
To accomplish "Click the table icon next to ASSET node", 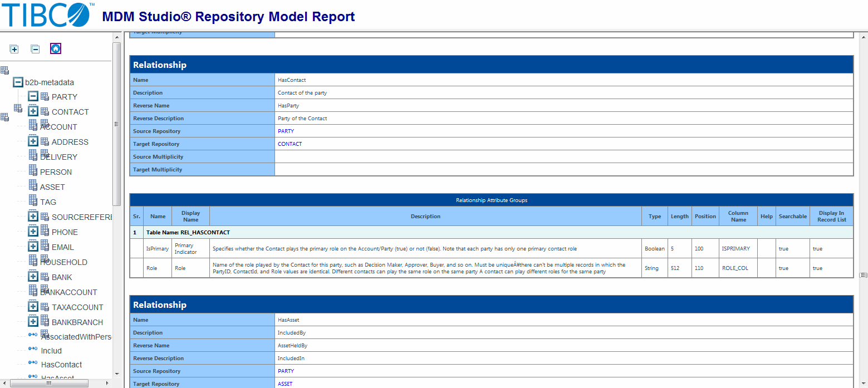I will pos(33,185).
